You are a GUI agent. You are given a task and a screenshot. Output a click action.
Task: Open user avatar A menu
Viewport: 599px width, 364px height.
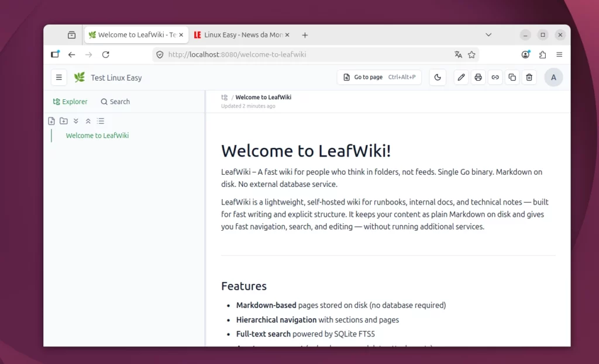point(553,78)
